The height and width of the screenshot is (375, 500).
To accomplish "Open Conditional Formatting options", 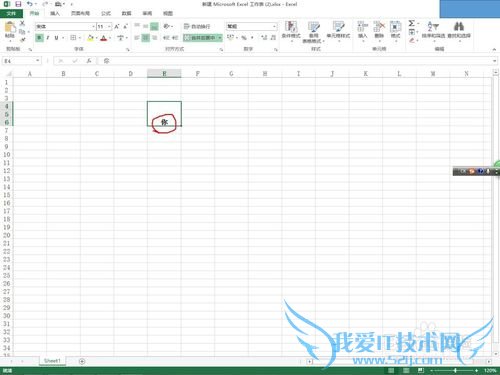I will [291, 31].
